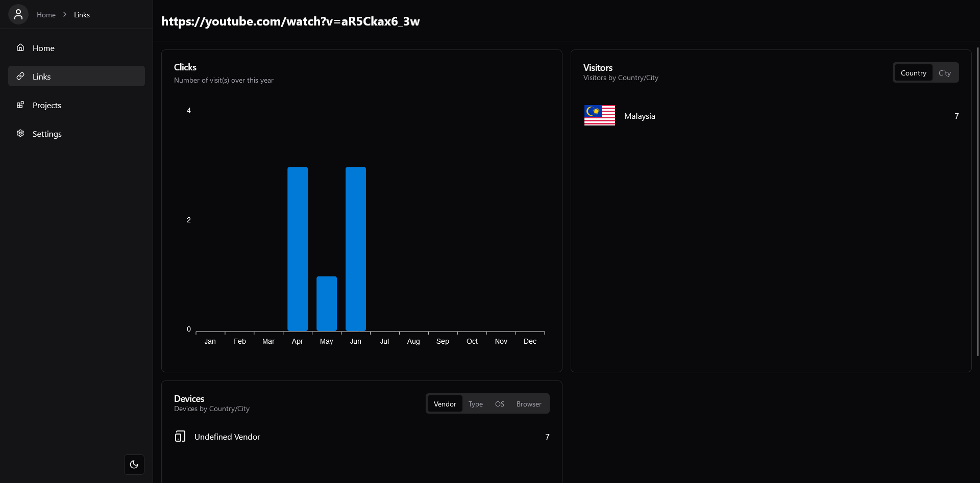Click the Home breadcrumb link
The height and width of the screenshot is (483, 980).
pyautogui.click(x=46, y=14)
